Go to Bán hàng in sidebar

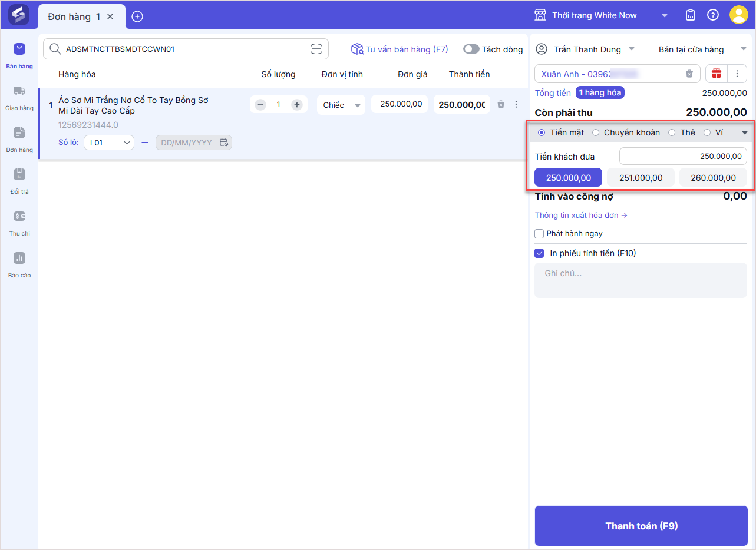coord(19,56)
